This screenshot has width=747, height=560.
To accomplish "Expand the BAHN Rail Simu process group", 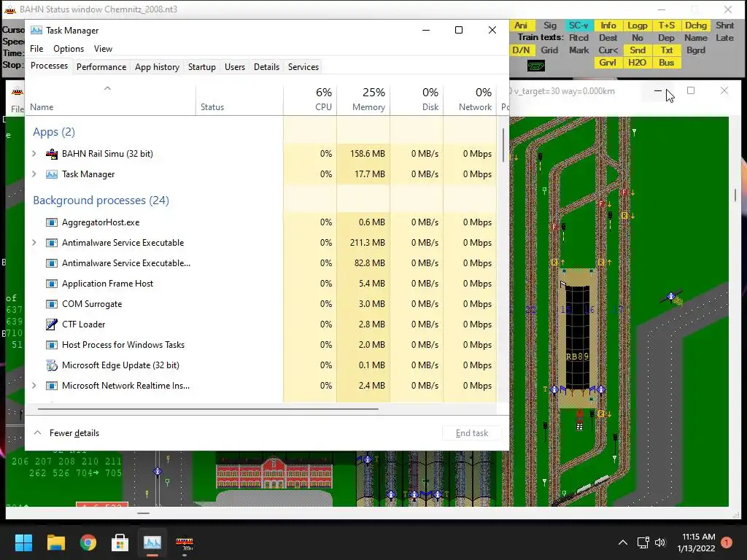I will click(34, 154).
